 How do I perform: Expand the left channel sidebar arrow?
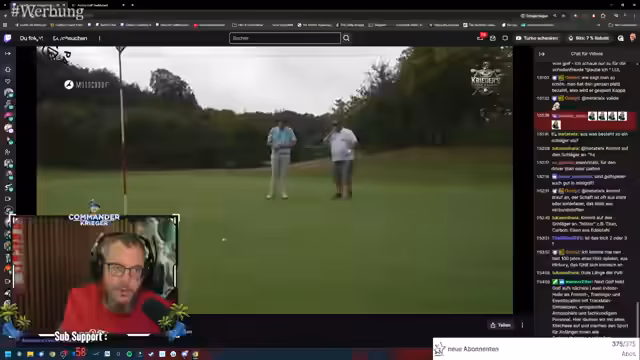point(7,53)
